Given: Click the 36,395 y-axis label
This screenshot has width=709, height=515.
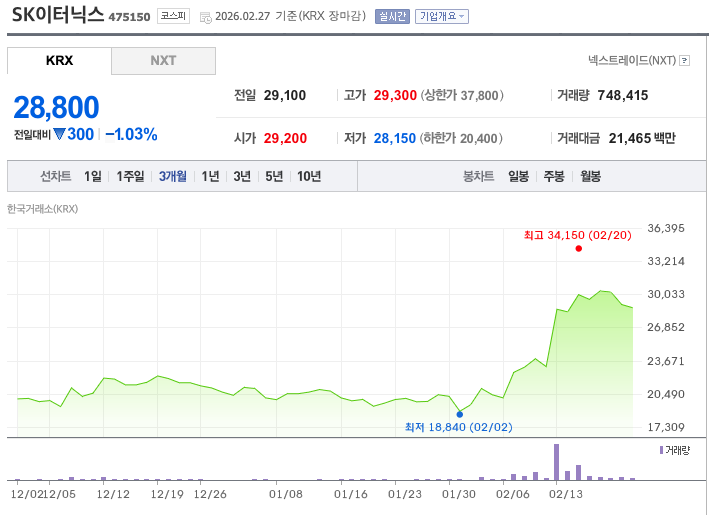Looking at the screenshot, I should (666, 228).
